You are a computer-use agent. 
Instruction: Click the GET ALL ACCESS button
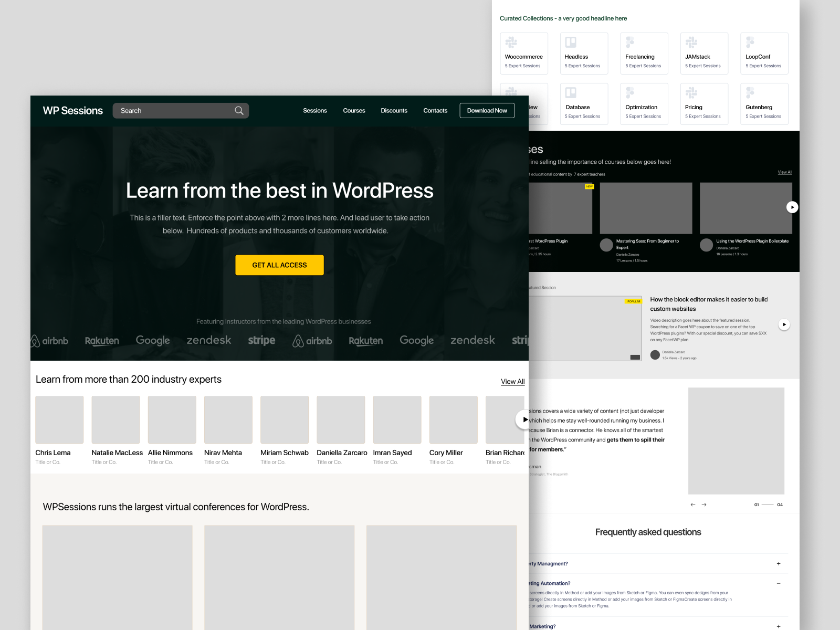pyautogui.click(x=279, y=265)
